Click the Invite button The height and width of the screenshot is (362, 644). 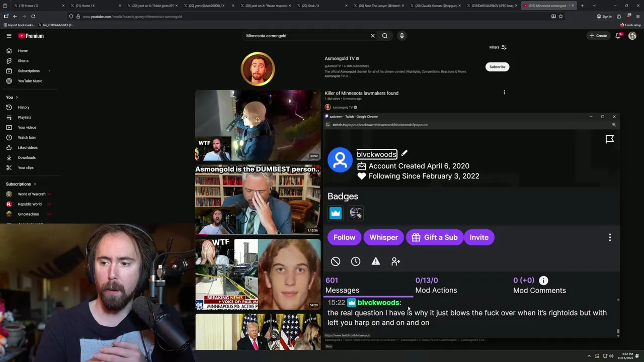[x=479, y=237]
